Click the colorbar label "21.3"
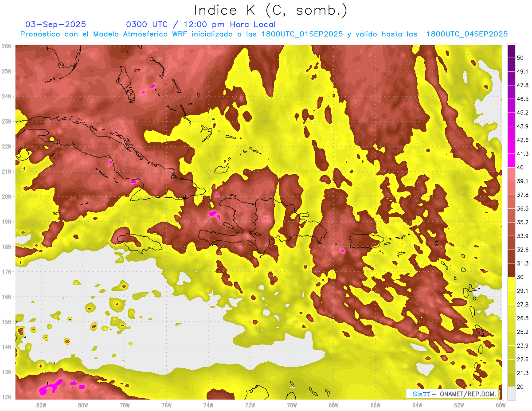The width and height of the screenshot is (532, 411). coord(523,372)
